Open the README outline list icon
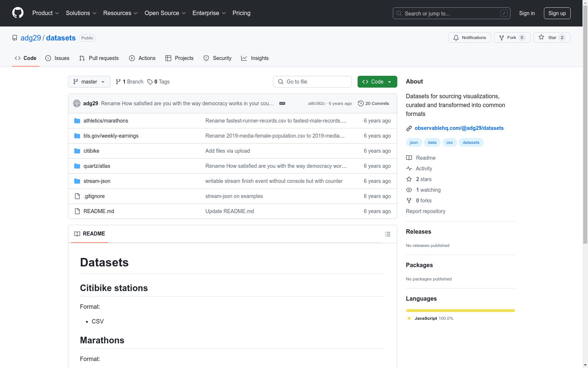 point(387,234)
